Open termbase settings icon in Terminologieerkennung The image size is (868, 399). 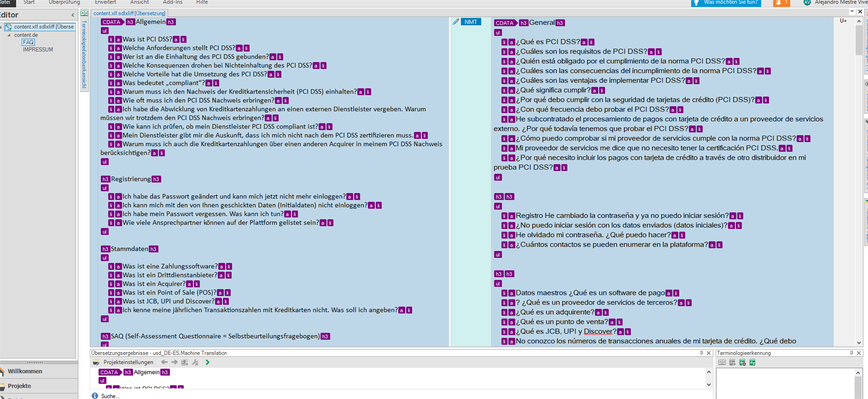[742, 362]
